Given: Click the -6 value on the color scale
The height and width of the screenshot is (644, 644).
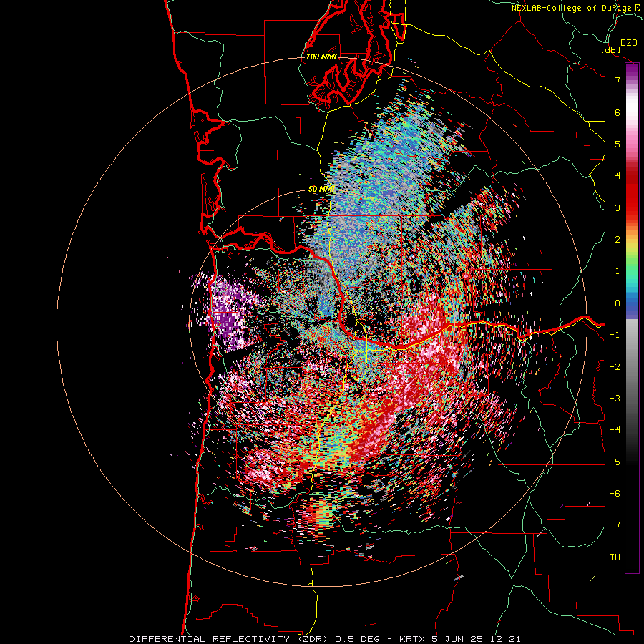Looking at the screenshot, I should pos(615,494).
